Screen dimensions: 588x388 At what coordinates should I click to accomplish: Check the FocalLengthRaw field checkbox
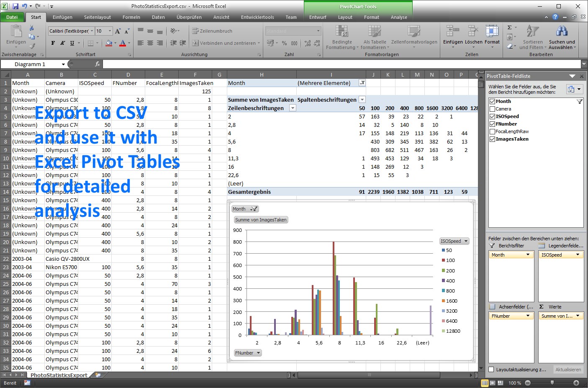pos(492,131)
